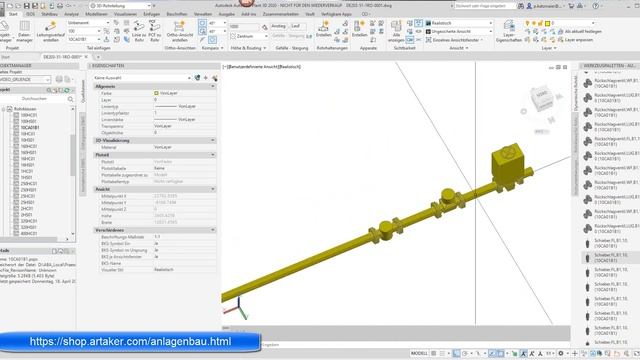Open the help question mark icon

click(x=596, y=6)
